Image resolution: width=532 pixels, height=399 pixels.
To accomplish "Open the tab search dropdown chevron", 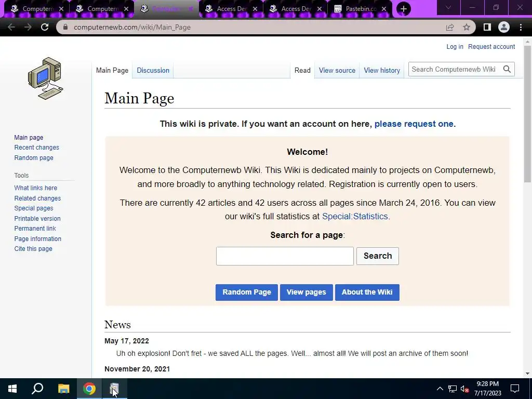I will [448, 7].
